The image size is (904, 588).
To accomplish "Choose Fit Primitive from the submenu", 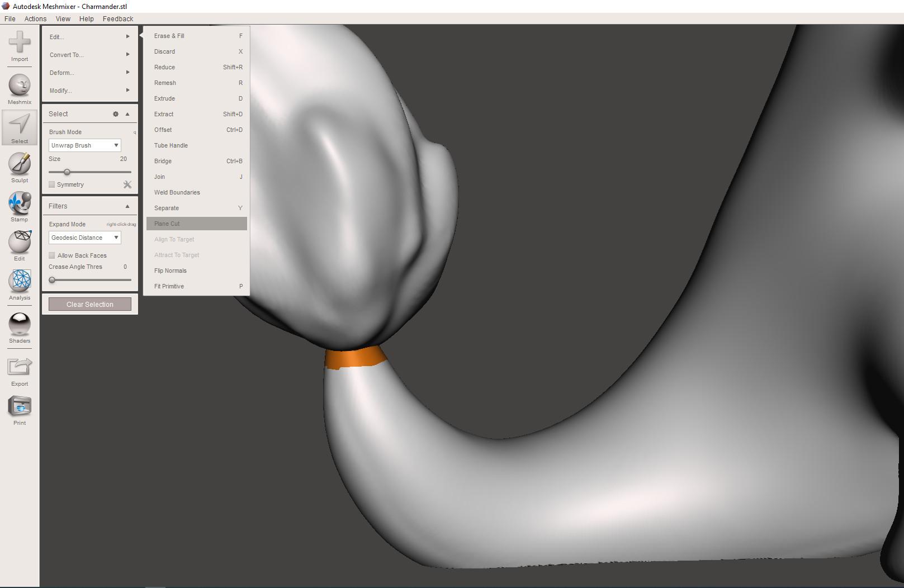I will tap(197, 286).
